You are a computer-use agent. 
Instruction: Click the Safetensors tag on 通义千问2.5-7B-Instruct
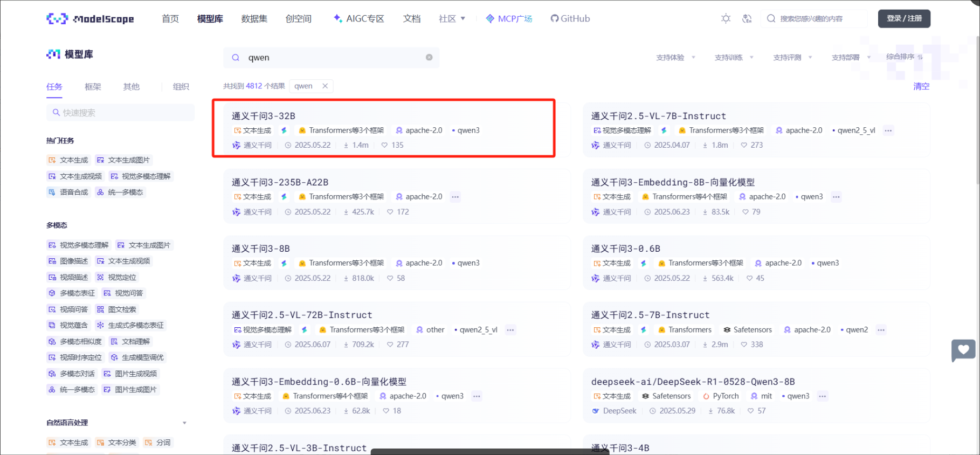coord(748,330)
